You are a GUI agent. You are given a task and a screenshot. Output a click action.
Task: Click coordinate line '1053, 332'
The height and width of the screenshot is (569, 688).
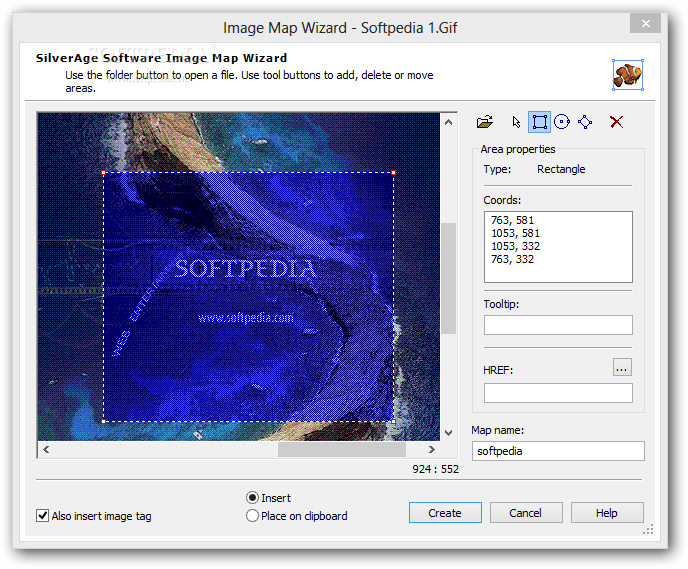point(515,246)
